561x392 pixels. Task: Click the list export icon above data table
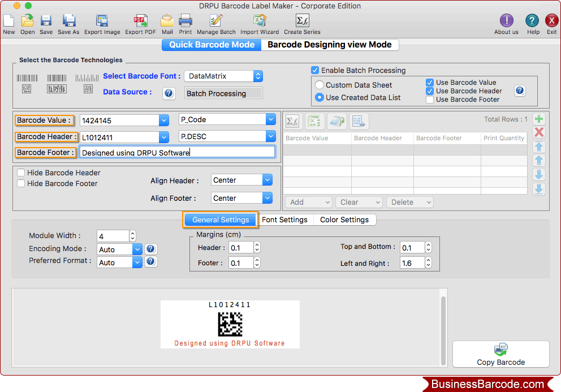[359, 122]
